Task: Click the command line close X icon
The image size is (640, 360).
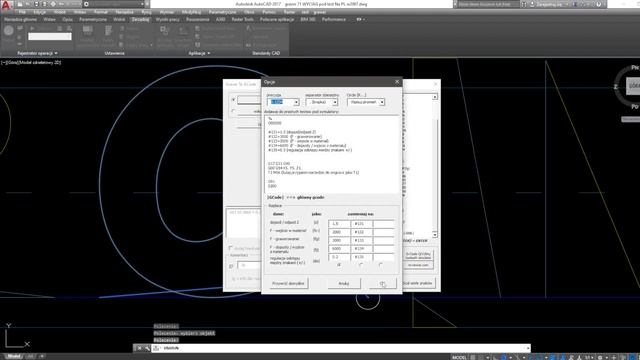Action: pyautogui.click(x=139, y=348)
